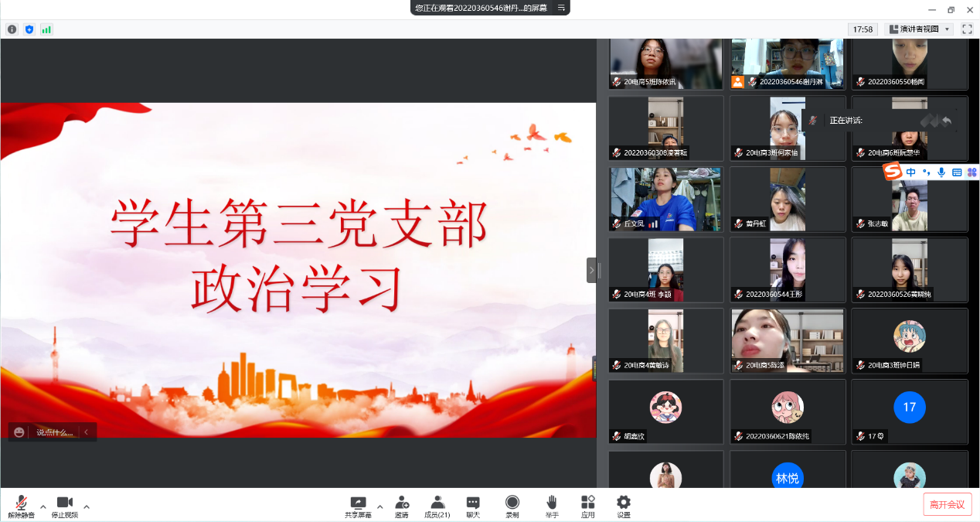
Task: Collapse the participant video panel arrow
Action: click(x=591, y=270)
